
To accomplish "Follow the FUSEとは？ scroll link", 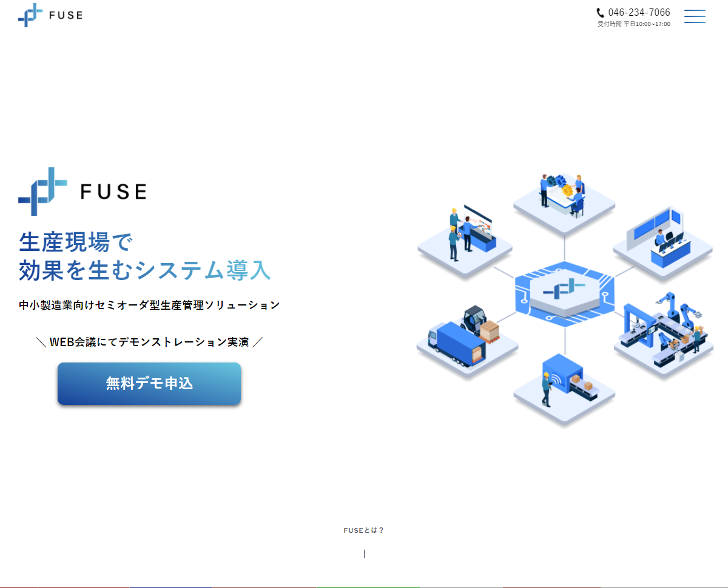I will 364,530.
